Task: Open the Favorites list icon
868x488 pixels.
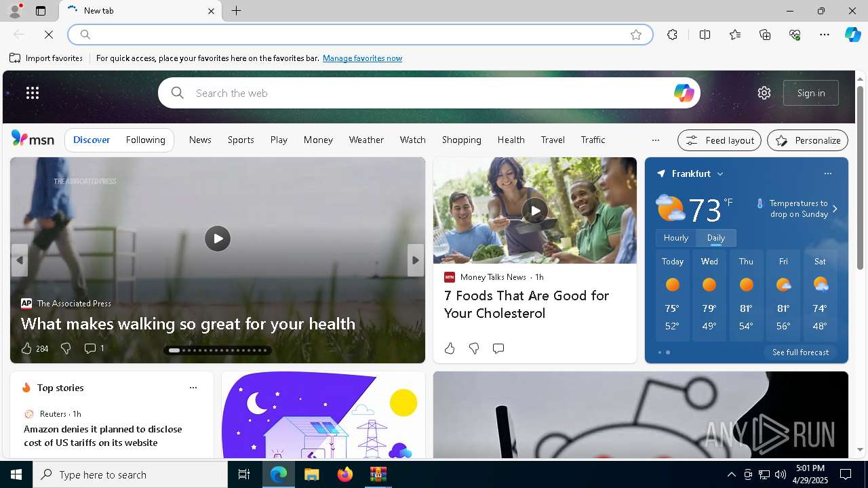Action: pos(735,35)
